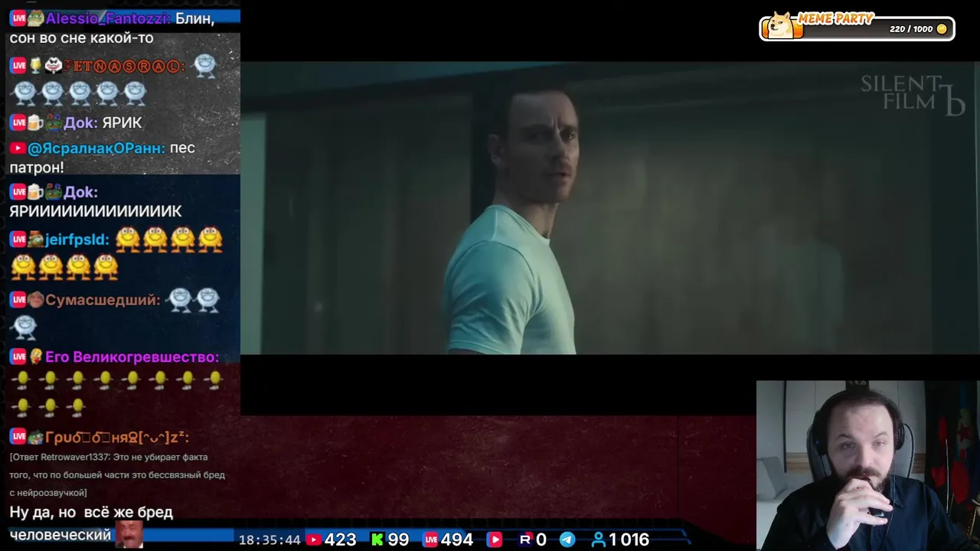The image size is (980, 551).
Task: Click the stream timer 18:35:44
Action: [269, 540]
